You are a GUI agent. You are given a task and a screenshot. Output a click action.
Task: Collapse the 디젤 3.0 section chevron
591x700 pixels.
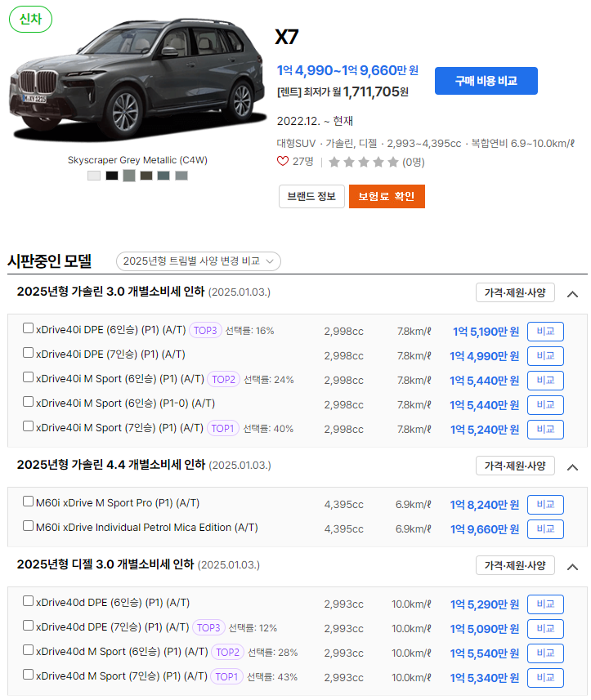click(572, 567)
